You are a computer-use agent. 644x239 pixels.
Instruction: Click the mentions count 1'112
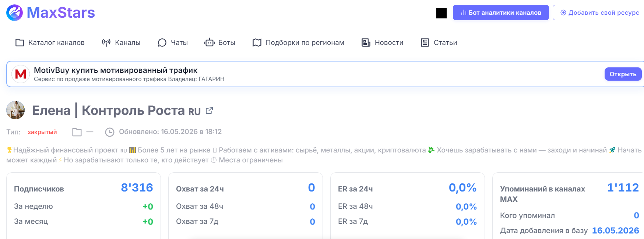623,188
